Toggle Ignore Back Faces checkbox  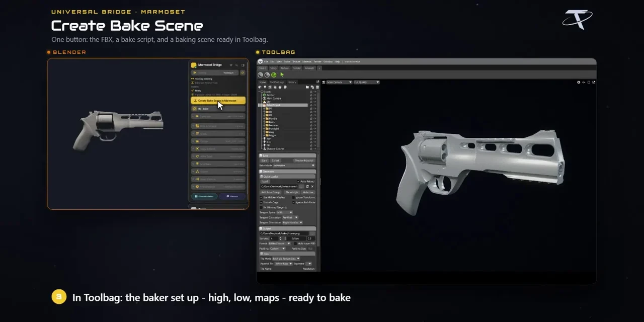pos(294,202)
